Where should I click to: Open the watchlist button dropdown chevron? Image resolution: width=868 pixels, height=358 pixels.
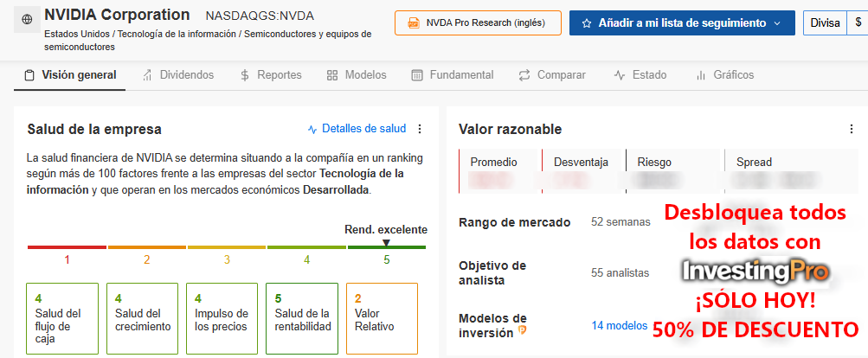776,23
